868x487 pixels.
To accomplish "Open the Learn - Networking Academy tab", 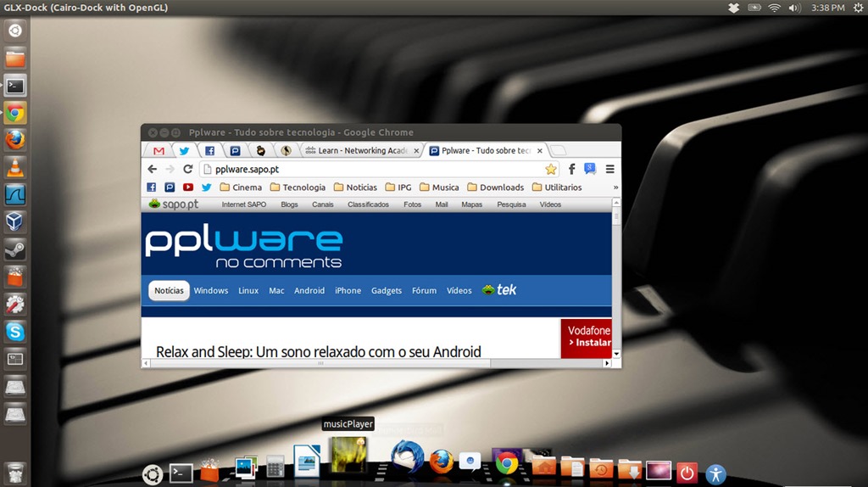I will (363, 151).
